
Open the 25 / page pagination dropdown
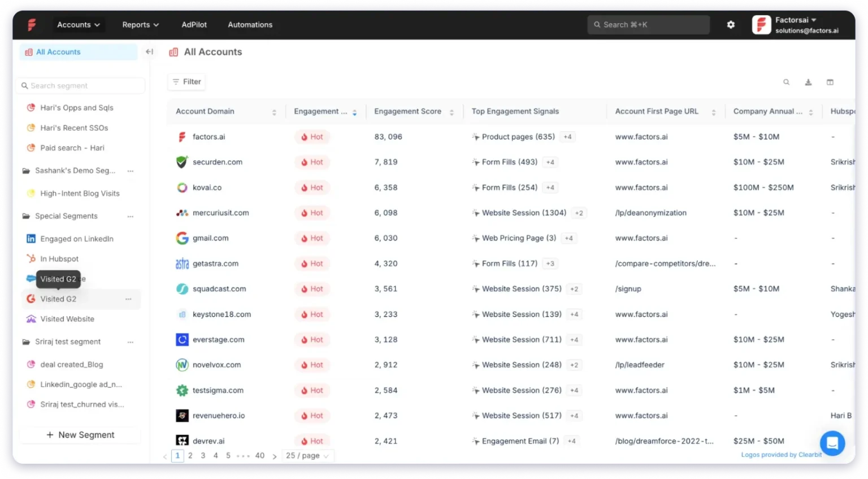[x=307, y=455]
